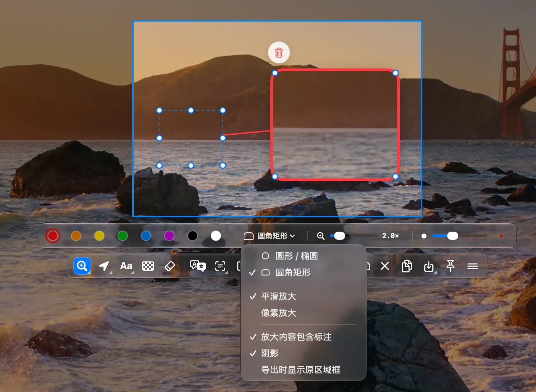Click the zoom magnification slider handle

click(x=340, y=236)
